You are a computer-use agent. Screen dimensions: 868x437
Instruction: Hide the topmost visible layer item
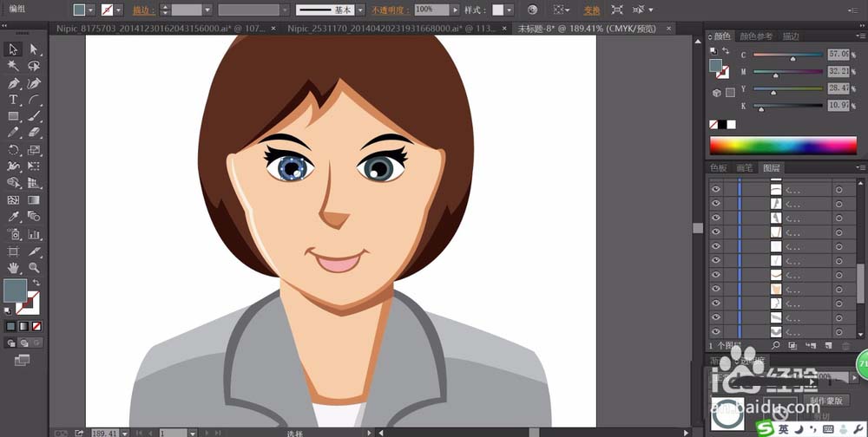(x=716, y=188)
